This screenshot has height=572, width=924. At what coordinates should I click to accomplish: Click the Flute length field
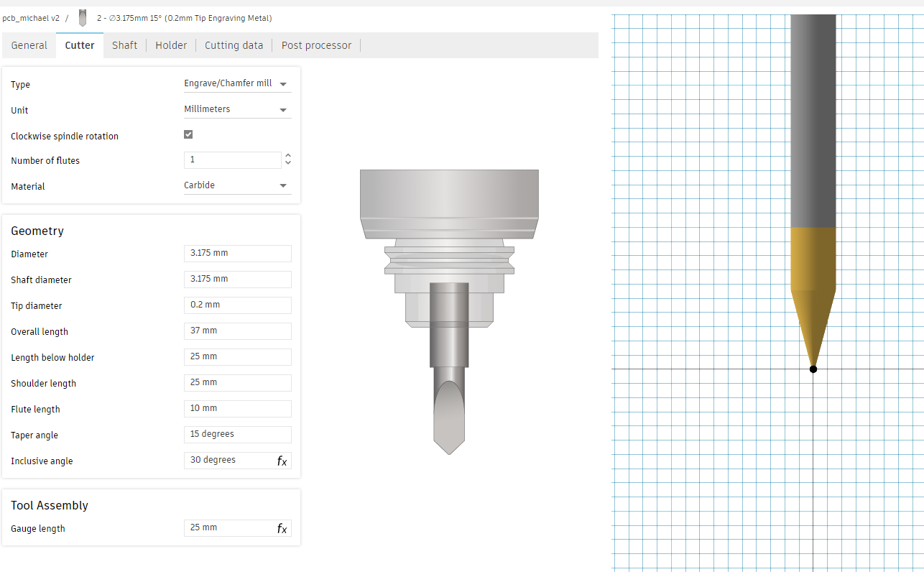(x=238, y=409)
